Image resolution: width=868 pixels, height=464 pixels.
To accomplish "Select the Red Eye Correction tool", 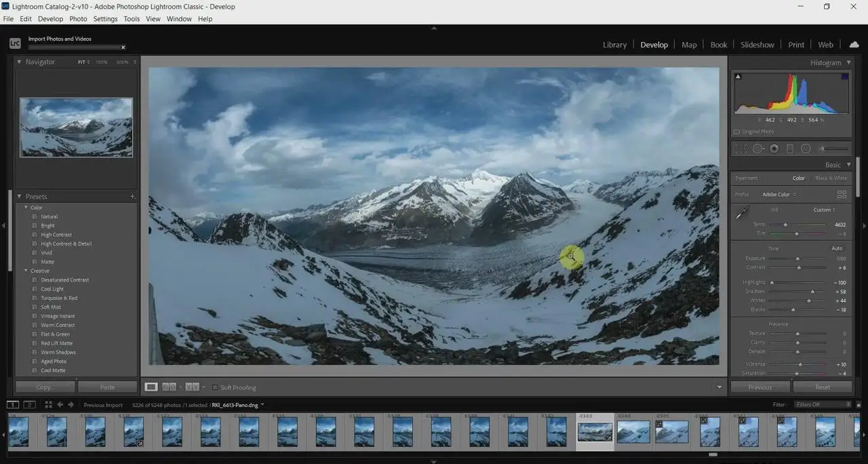I will click(x=774, y=149).
